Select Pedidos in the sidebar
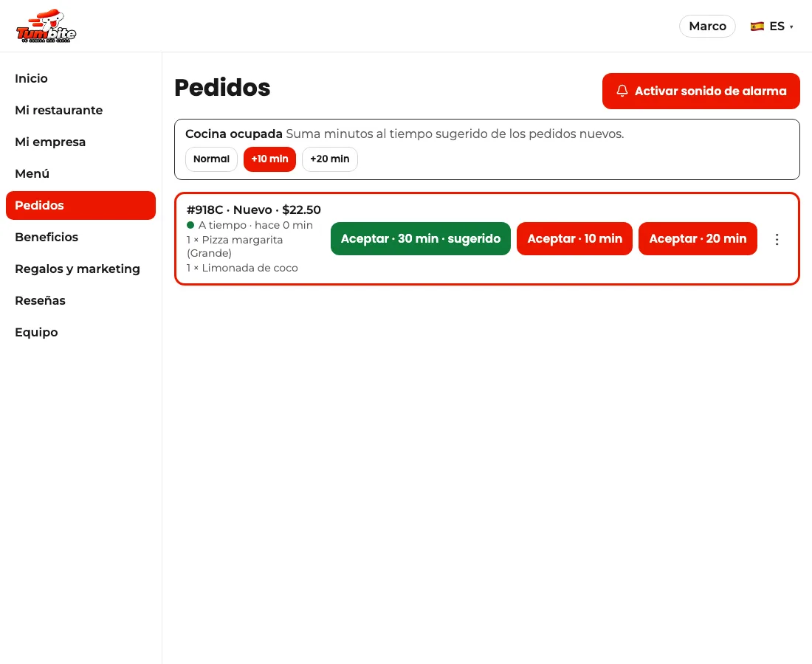The width and height of the screenshot is (812, 664). [80, 205]
